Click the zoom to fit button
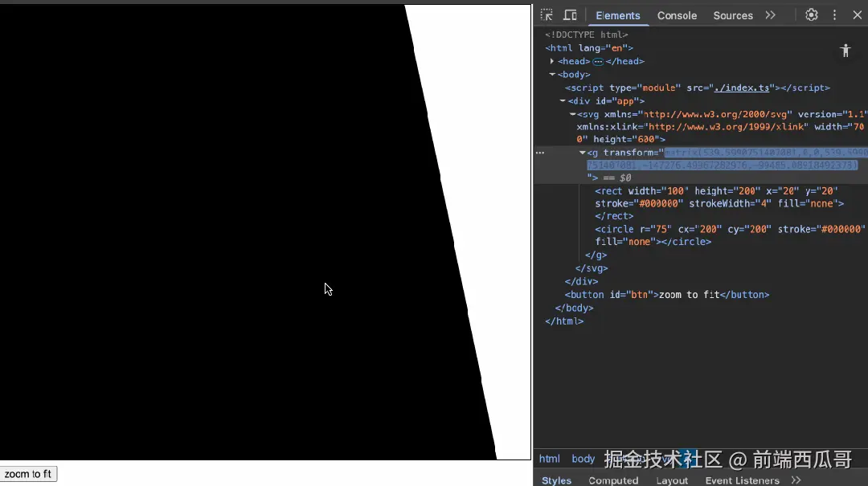Image resolution: width=868 pixels, height=486 pixels. pos(28,474)
